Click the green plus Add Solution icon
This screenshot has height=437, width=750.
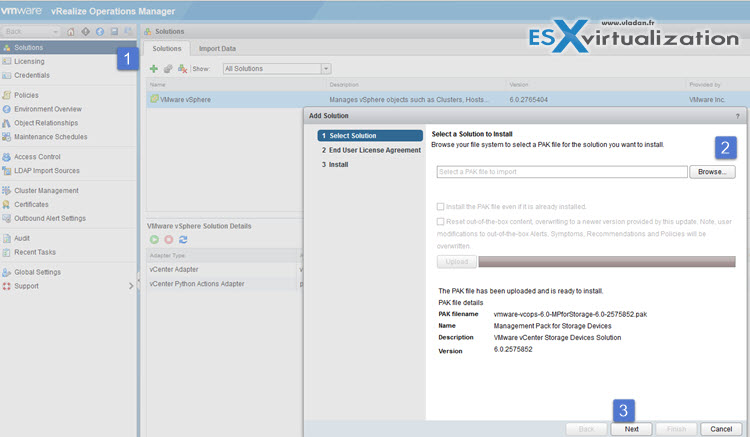[154, 69]
